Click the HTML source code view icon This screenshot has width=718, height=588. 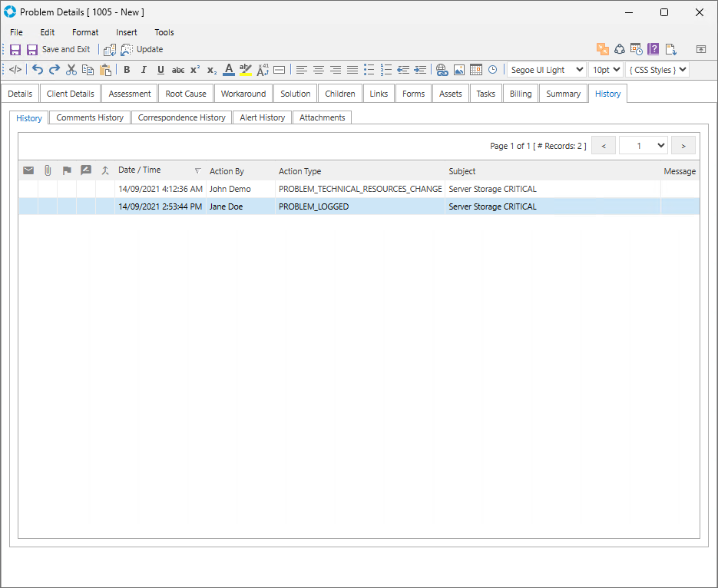15,70
